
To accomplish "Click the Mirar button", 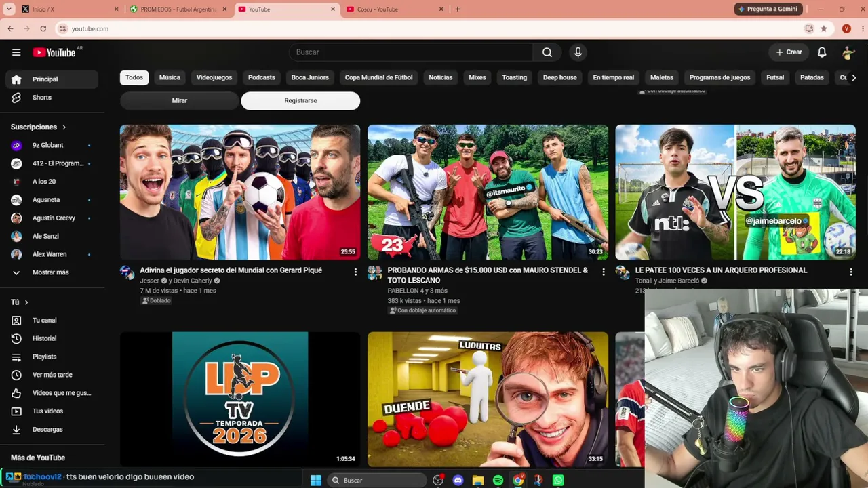I will 180,100.
